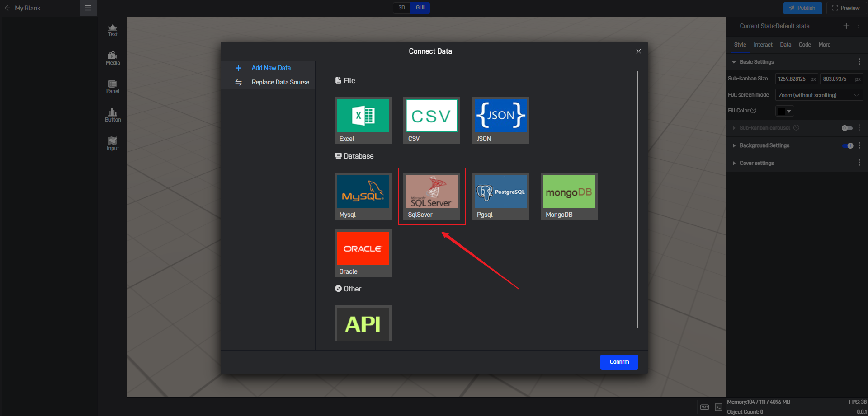The width and height of the screenshot is (868, 416).
Task: Choose the SqlSever database tile
Action: [431, 196]
